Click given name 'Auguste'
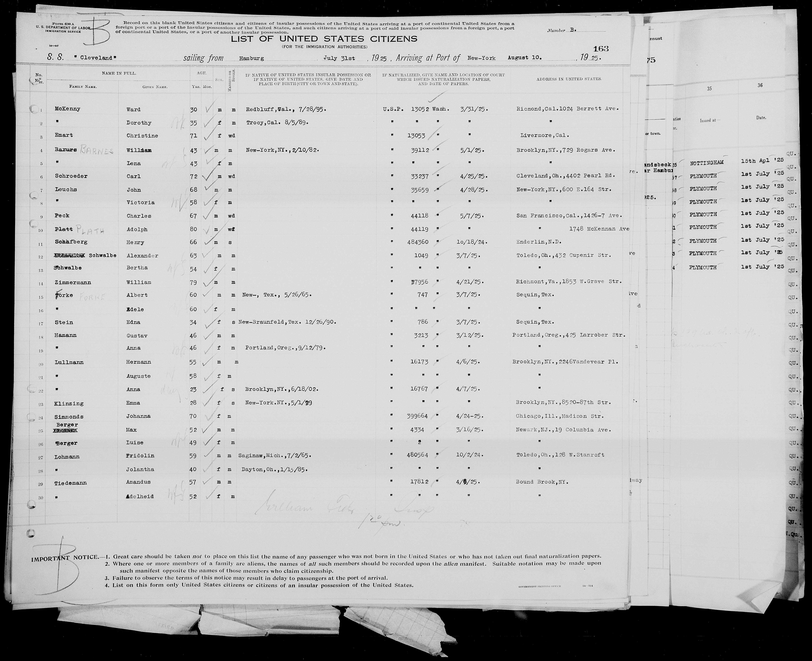This screenshot has height=661, width=812. pyautogui.click(x=139, y=376)
